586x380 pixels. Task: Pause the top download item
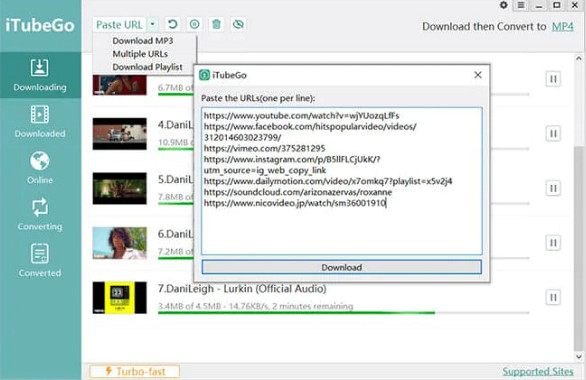click(x=553, y=79)
